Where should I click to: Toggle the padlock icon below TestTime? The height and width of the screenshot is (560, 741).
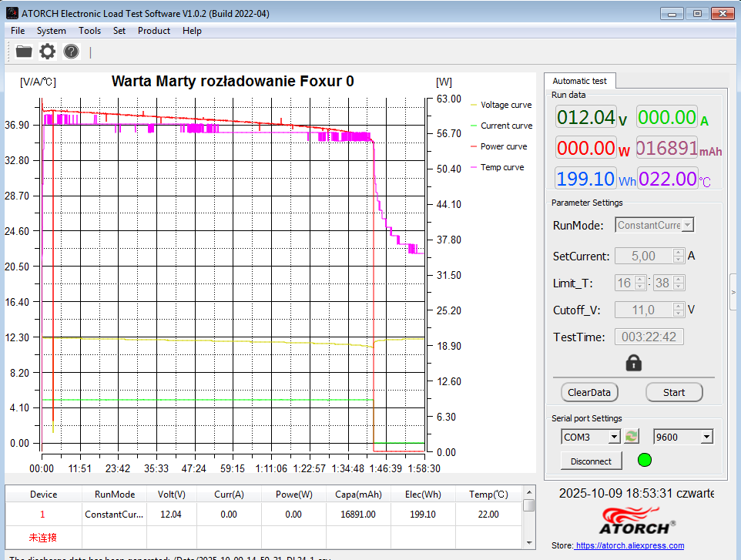tap(633, 363)
